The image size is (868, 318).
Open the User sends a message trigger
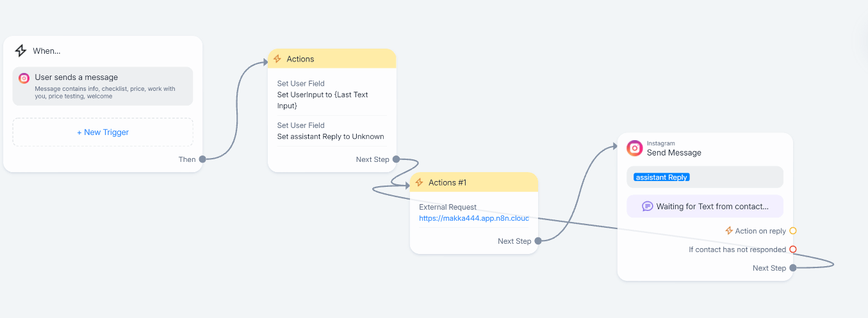coord(102,86)
